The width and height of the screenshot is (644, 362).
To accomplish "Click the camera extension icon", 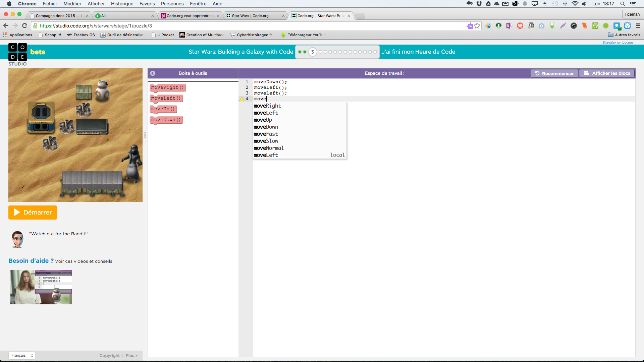I will point(541,25).
